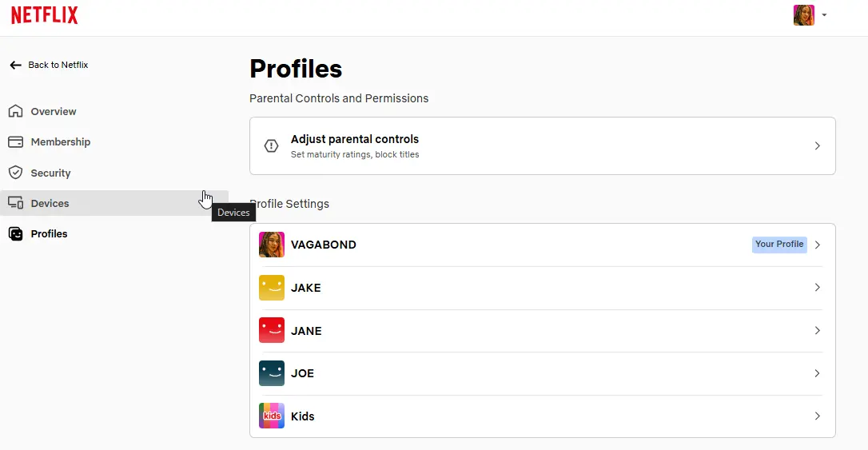
Task: Click the Security shield icon
Action: click(x=15, y=173)
